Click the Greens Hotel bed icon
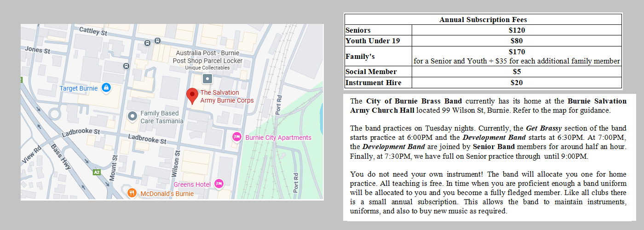The height and width of the screenshot is (230, 644). tap(219, 184)
